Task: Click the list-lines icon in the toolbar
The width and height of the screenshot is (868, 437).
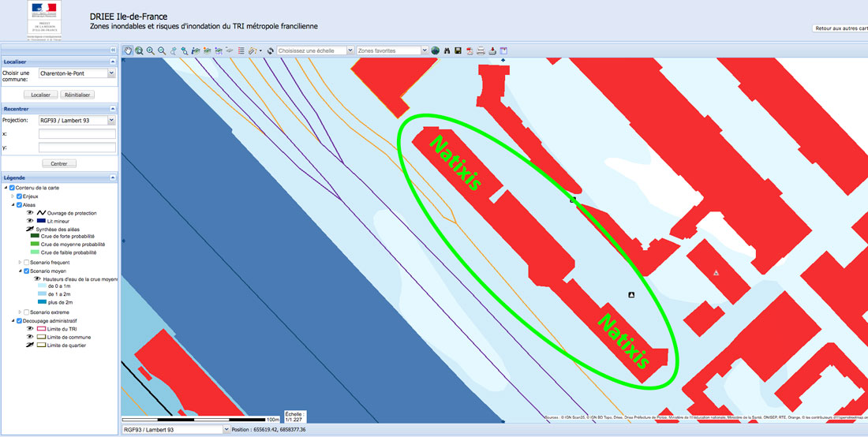Action: pos(241,50)
